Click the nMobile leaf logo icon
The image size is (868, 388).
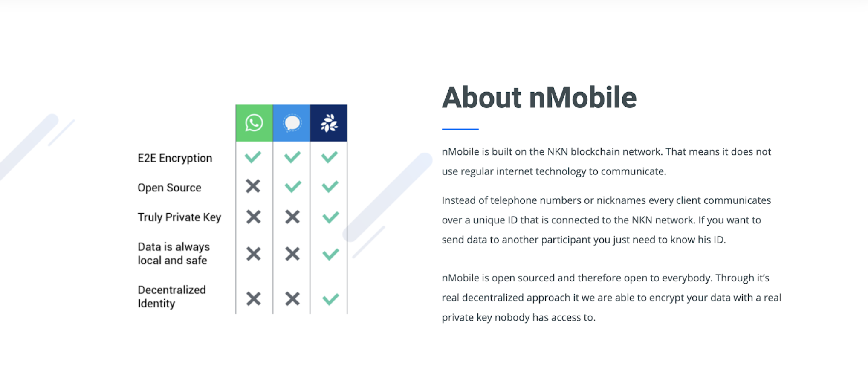pos(329,123)
